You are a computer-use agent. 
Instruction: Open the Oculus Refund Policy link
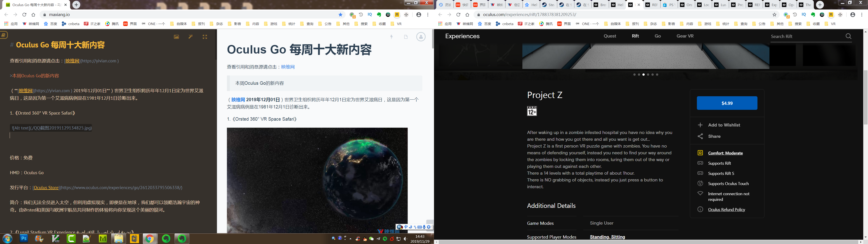(726, 210)
